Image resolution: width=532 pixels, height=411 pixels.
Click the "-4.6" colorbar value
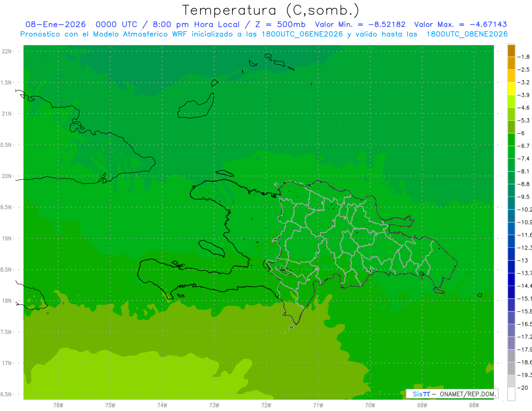click(x=524, y=108)
